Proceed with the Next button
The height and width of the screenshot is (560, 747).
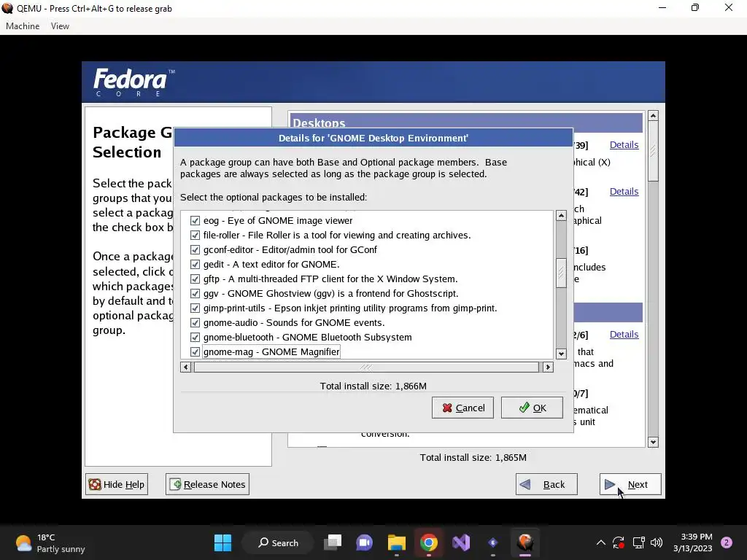[x=630, y=484]
